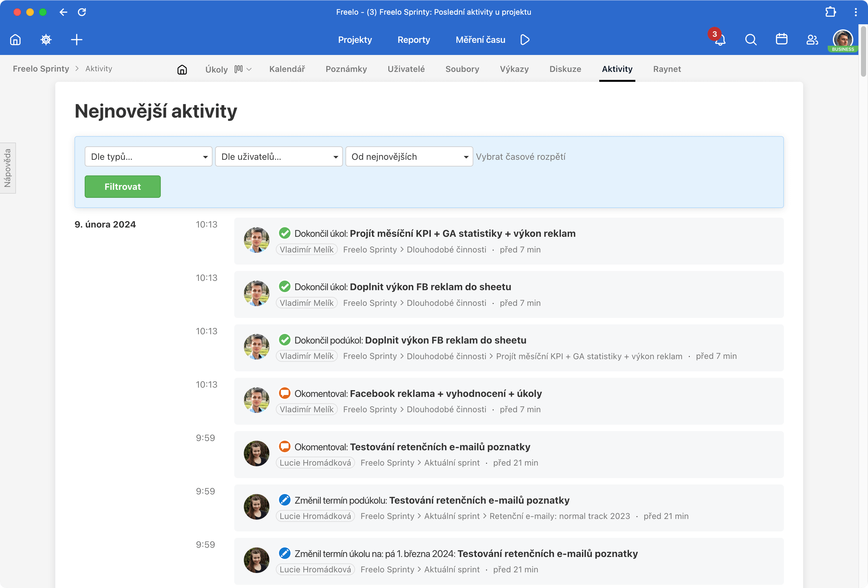
Task: Open completed task Doplnit výkon FB reklam
Action: tap(430, 287)
